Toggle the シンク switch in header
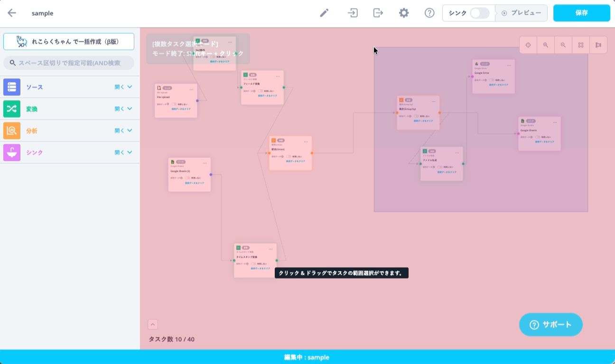 (x=479, y=13)
